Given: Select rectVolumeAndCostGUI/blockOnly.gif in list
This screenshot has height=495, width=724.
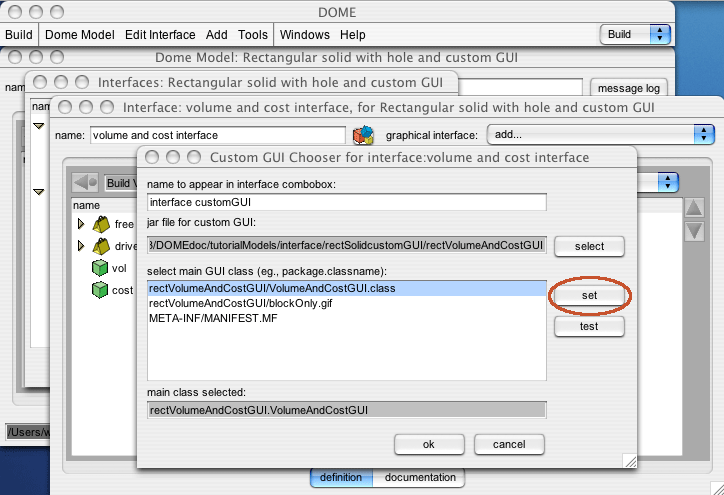Looking at the screenshot, I should (x=347, y=303).
